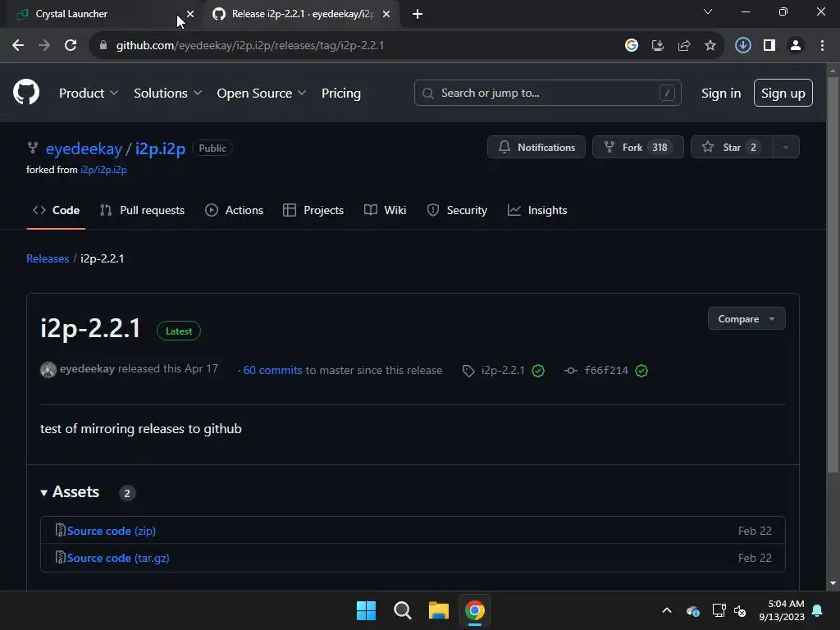Viewport: 840px width, 630px height.
Task: Open the Chrome three-dot menu
Action: pos(822,46)
